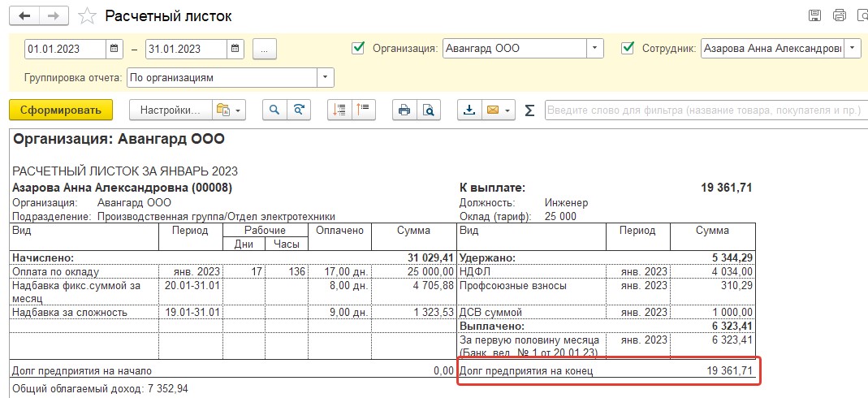Viewport: 868px width, 398px height.
Task: Click the Sigma sum icon
Action: [x=529, y=110]
